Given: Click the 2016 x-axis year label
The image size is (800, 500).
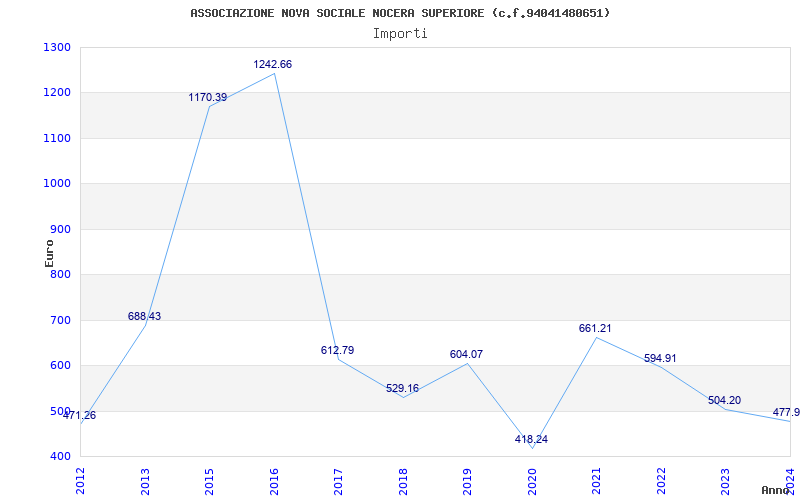Looking at the screenshot, I should coord(274,481).
